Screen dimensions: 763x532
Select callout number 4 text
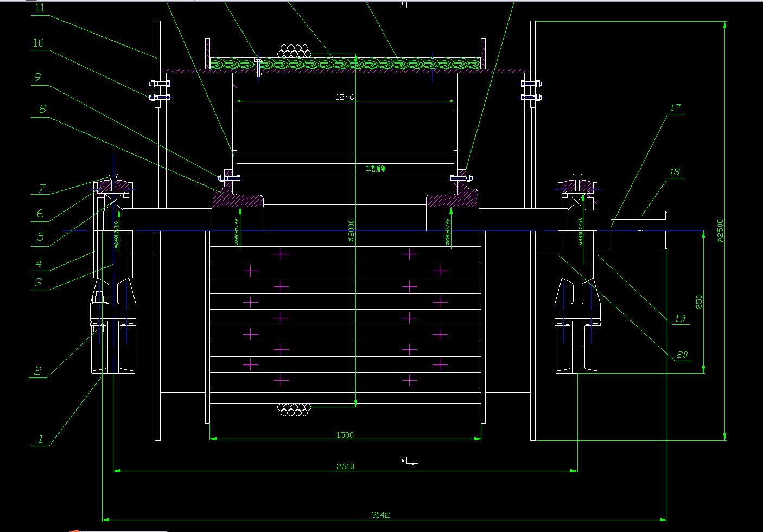click(39, 264)
